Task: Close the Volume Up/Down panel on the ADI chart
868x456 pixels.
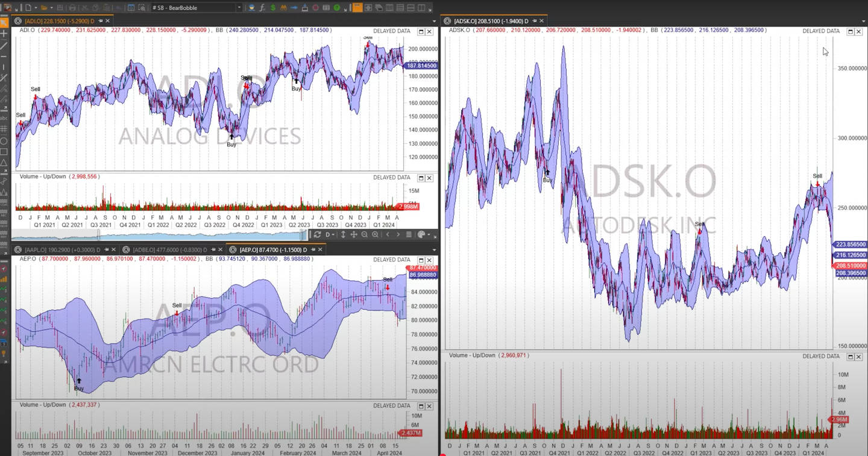Action: pos(429,177)
